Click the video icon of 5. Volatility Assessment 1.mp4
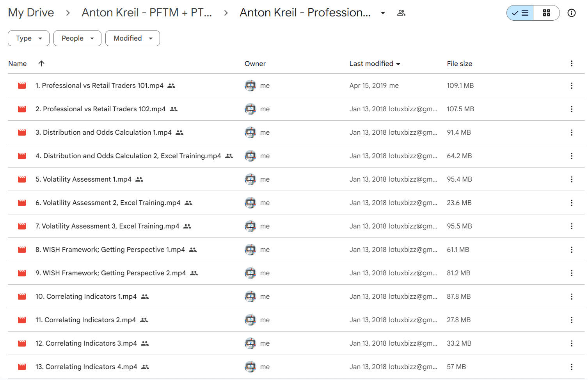The height and width of the screenshot is (380, 588). 22,179
